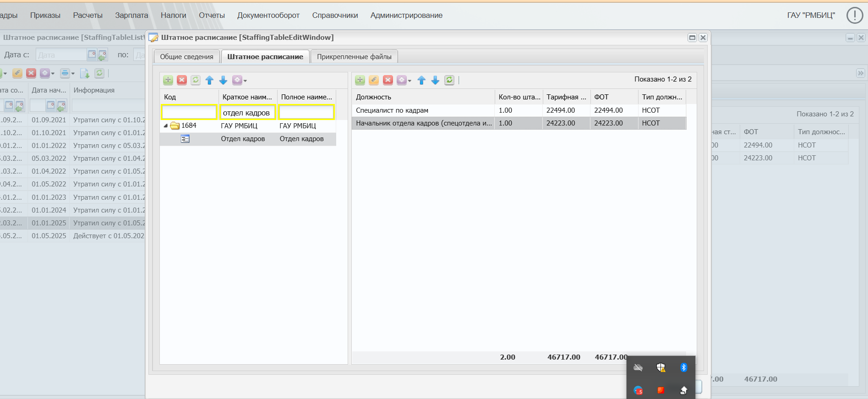
Task: Sort by the Должность column header
Action: click(423, 97)
